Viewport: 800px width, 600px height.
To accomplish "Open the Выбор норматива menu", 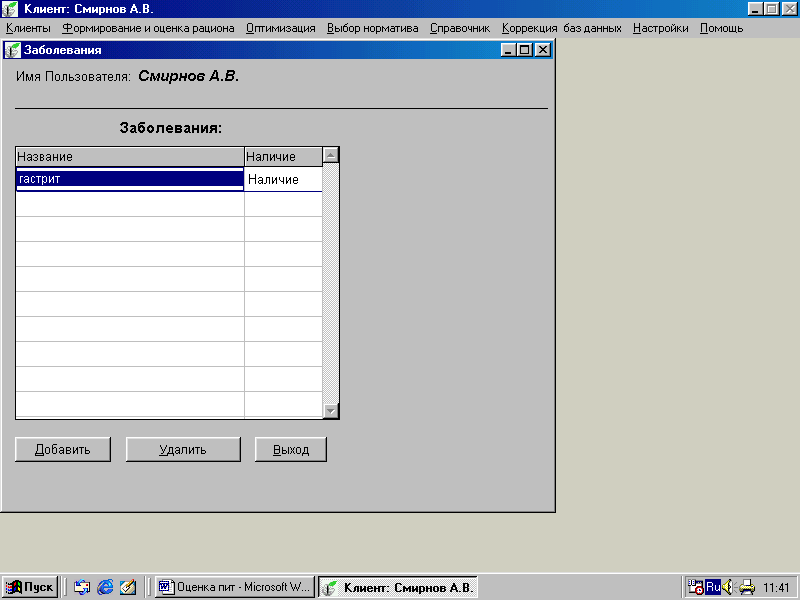I will click(x=372, y=28).
